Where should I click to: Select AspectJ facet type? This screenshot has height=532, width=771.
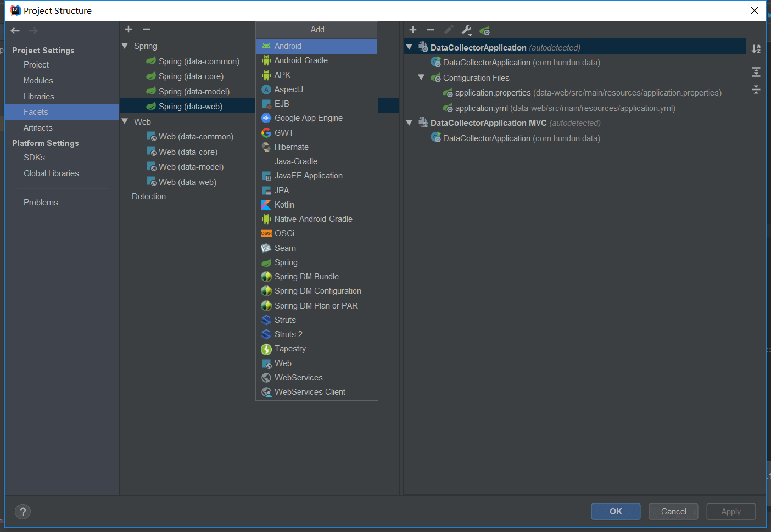tap(316, 89)
